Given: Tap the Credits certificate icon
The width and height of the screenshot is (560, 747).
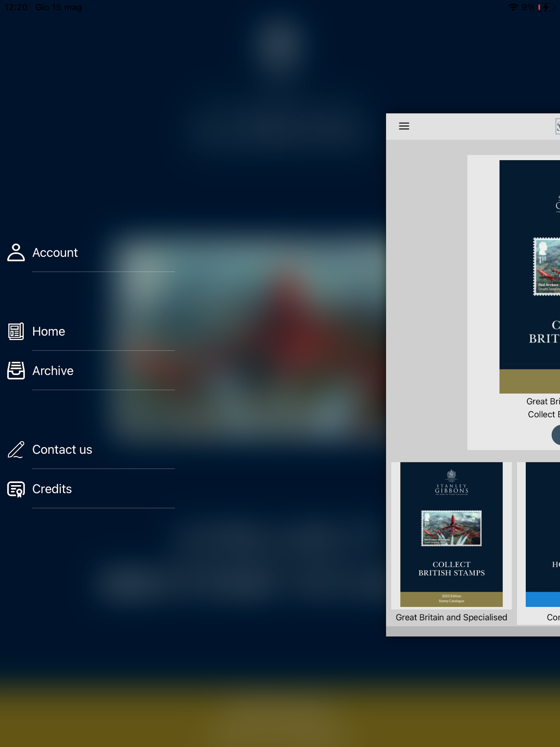Looking at the screenshot, I should click(x=16, y=489).
